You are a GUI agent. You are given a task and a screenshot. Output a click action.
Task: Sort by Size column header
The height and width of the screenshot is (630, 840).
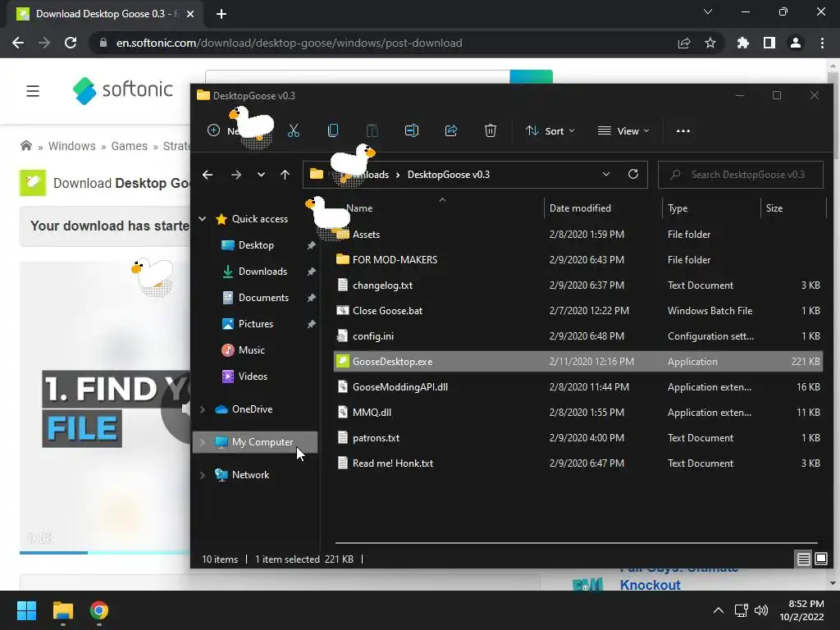pos(793,208)
